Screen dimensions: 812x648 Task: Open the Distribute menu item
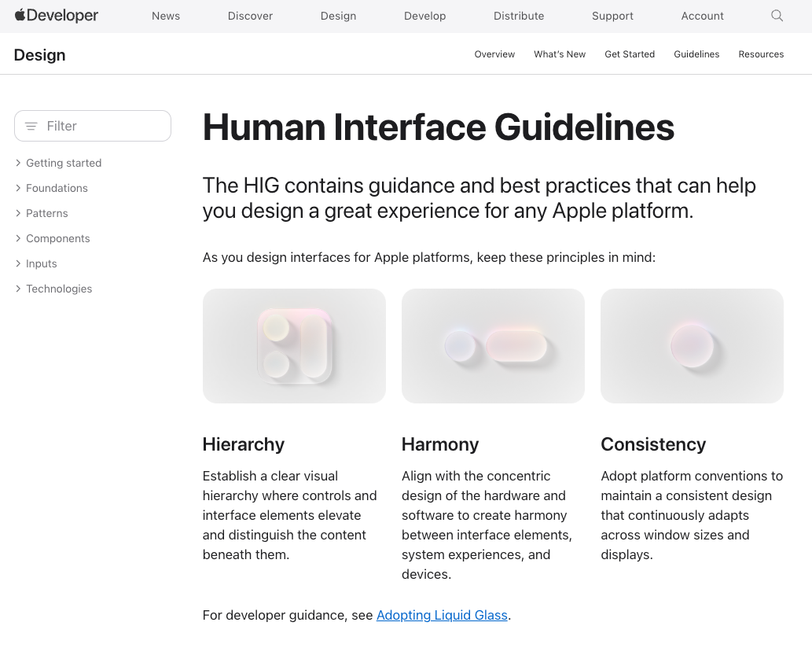click(x=519, y=16)
